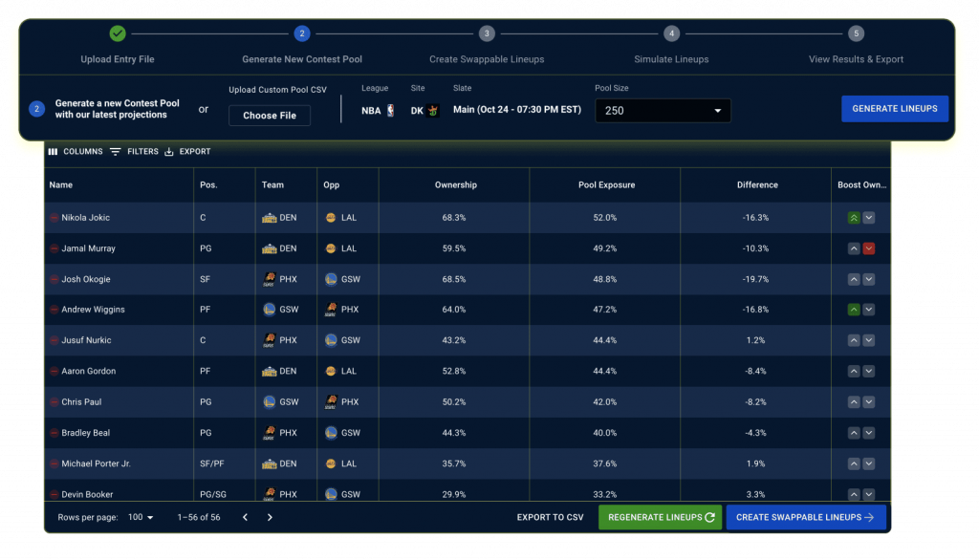Viewport: 979px width, 560px height.
Task: Click the ownership down stepper for Jusuf Nurkic
Action: pyautogui.click(x=867, y=340)
